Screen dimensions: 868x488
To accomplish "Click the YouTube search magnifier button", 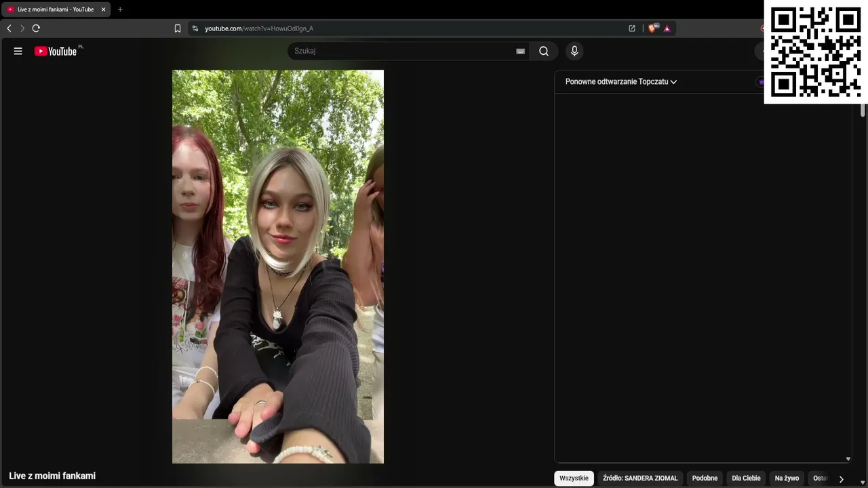I will click(544, 51).
